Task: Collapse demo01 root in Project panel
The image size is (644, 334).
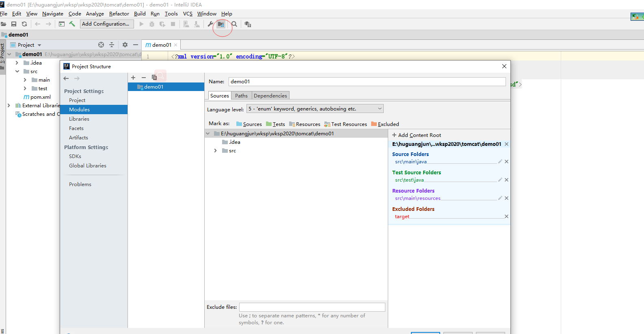Action: (9, 54)
